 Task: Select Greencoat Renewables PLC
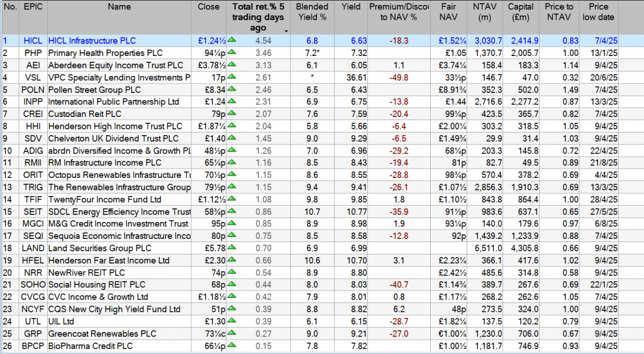point(102,334)
